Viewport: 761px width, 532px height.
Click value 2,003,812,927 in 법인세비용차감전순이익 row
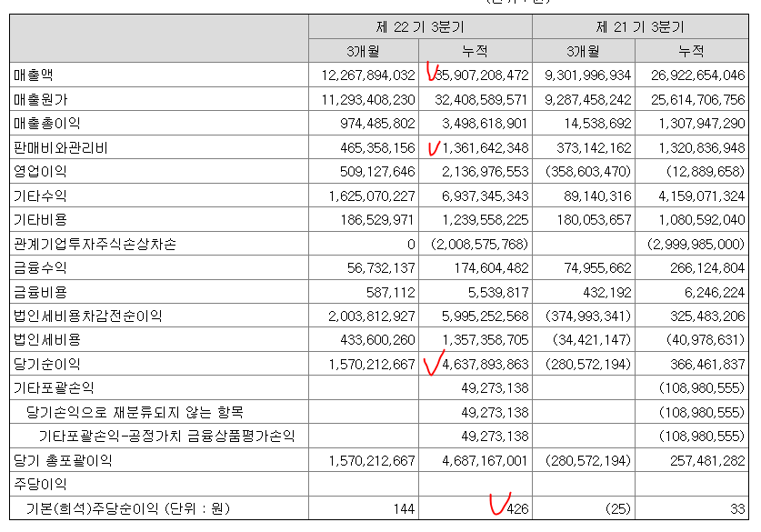(372, 316)
